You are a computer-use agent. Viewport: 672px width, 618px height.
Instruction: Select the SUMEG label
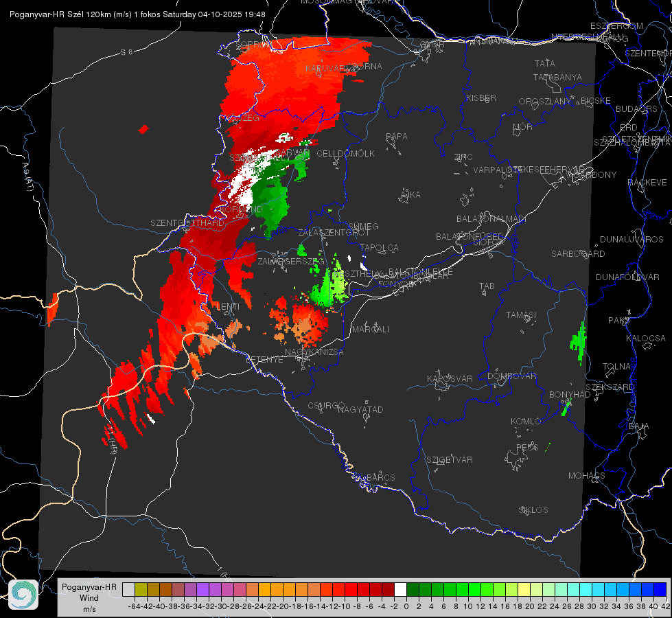pos(363,226)
